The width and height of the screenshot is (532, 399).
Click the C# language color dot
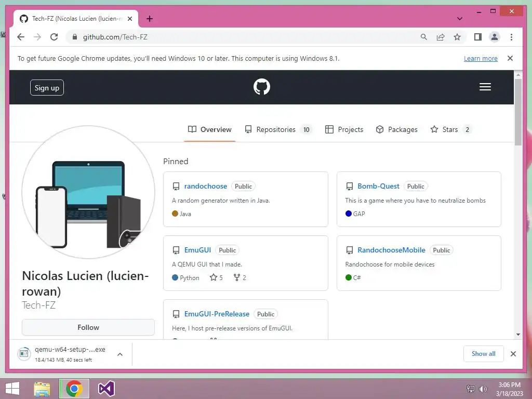click(349, 277)
